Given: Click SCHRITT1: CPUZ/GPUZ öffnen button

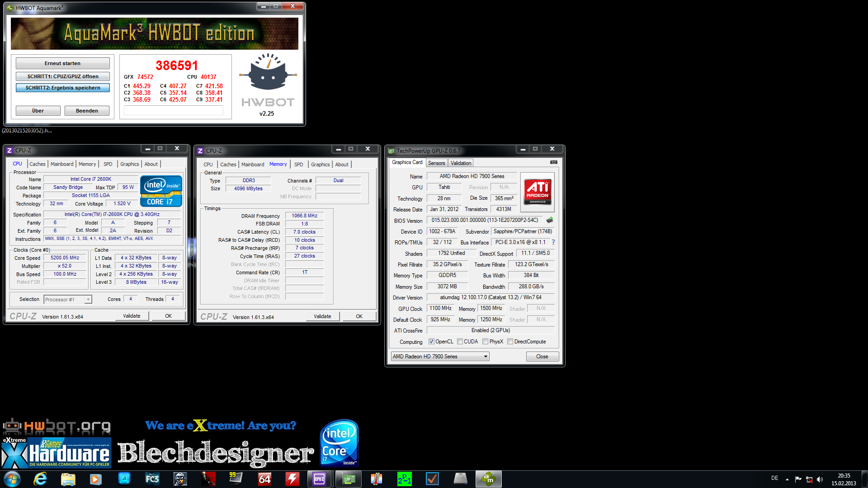Looking at the screenshot, I should 63,76.
